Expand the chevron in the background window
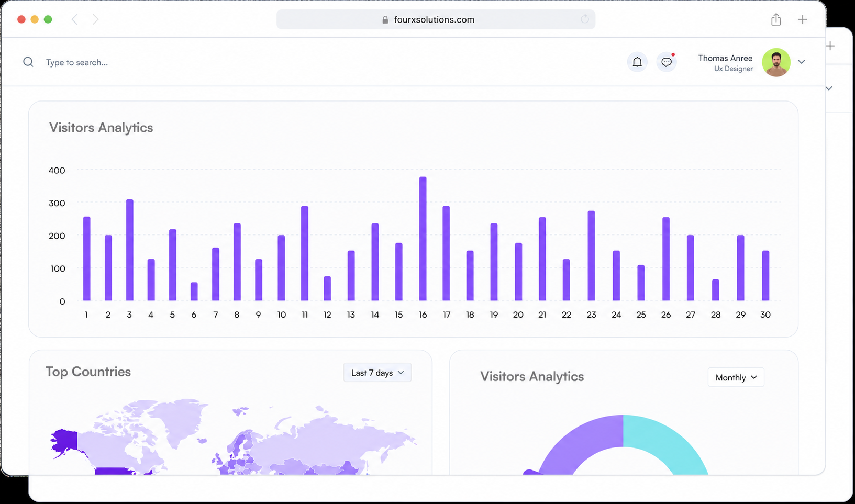 (x=829, y=88)
